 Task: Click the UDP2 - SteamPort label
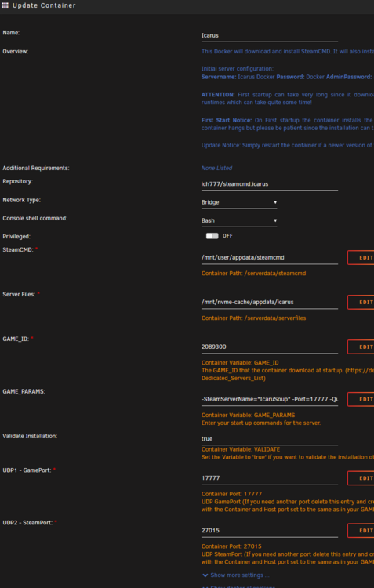pos(27,523)
